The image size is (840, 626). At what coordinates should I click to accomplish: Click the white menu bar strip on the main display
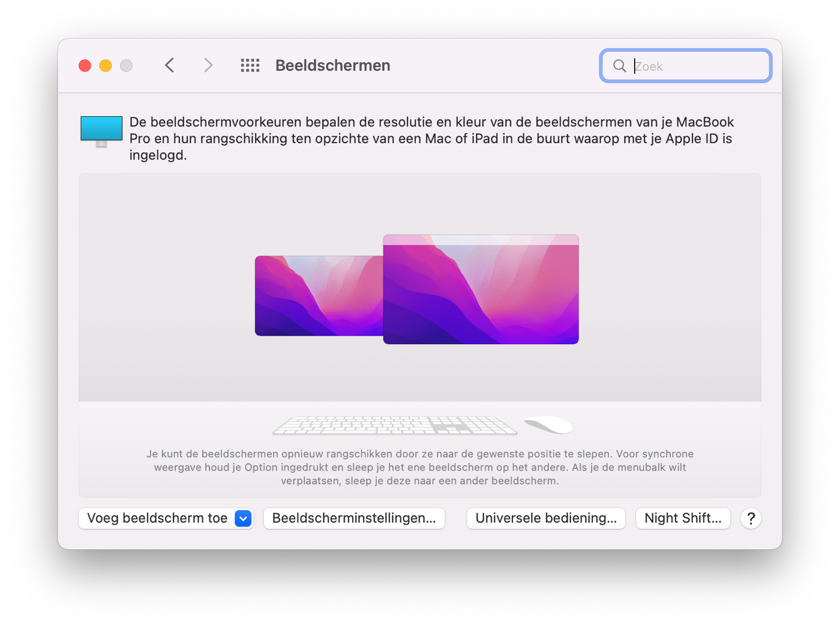(481, 240)
